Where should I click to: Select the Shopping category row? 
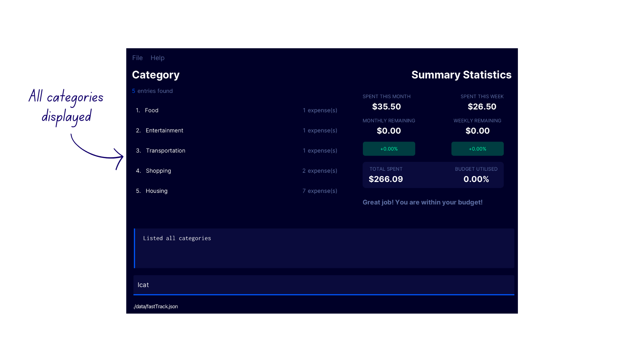pyautogui.click(x=236, y=171)
